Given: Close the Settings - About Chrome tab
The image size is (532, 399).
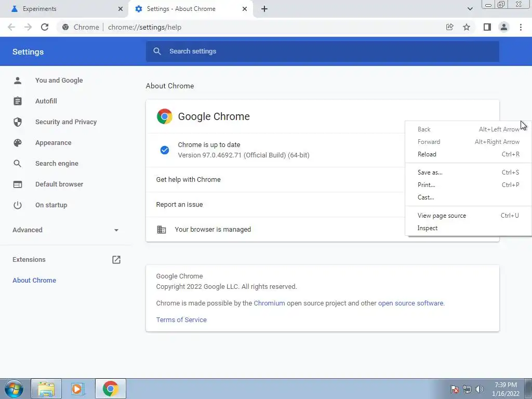Looking at the screenshot, I should click(245, 9).
